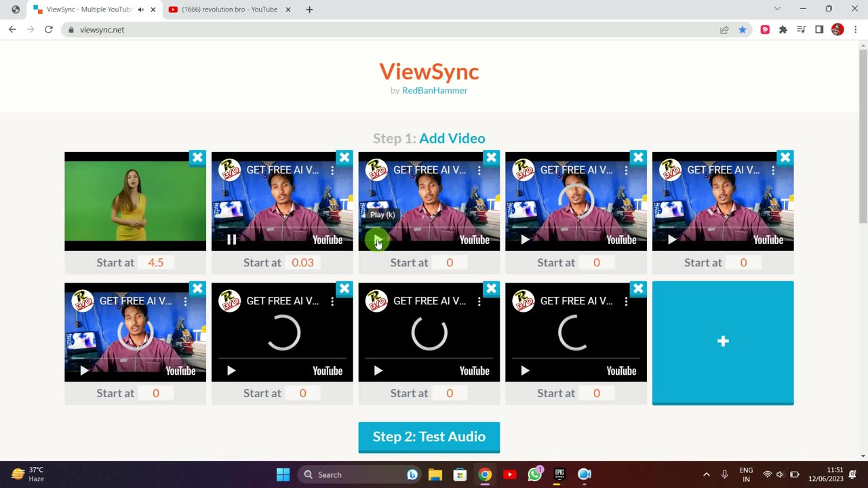Open the Extensions puzzle piece menu
Viewport: 868px width, 488px height.
tap(783, 30)
